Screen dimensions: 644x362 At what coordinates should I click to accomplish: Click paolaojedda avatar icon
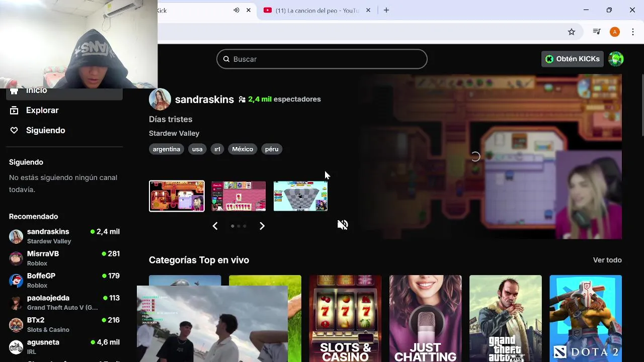pos(16,303)
